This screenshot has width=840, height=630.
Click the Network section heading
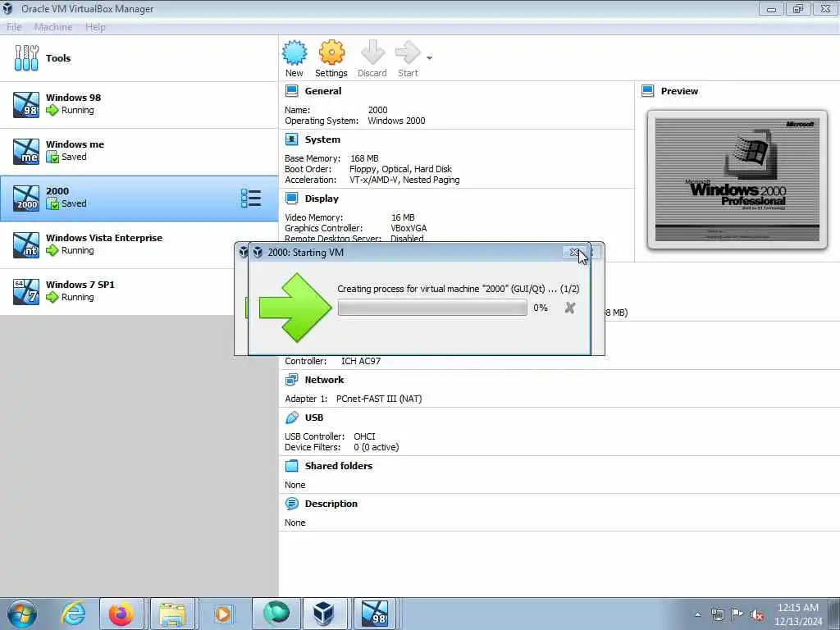(324, 380)
